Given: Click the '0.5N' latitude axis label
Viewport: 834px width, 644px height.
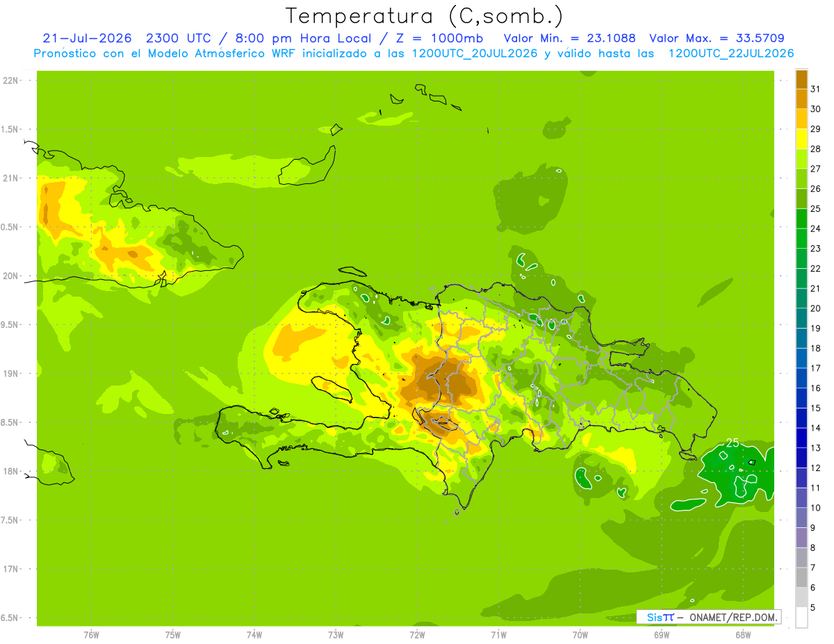Looking at the screenshot, I should [x=10, y=227].
